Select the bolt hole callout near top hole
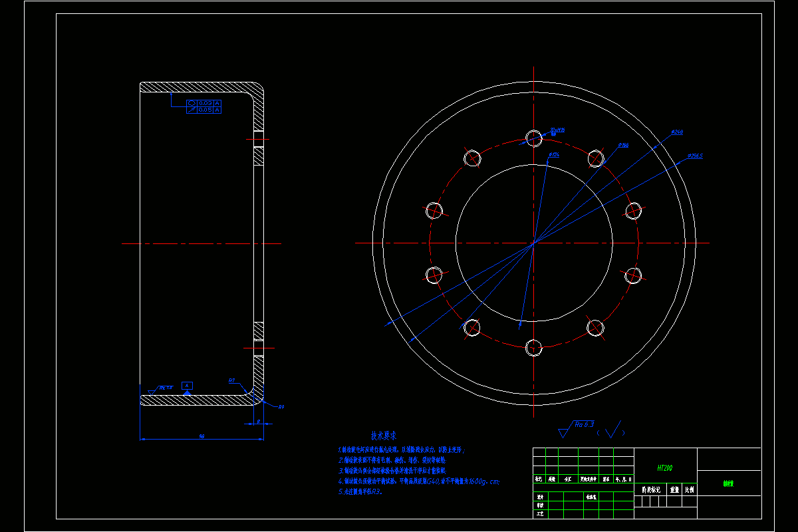The image size is (798, 532). (557, 131)
